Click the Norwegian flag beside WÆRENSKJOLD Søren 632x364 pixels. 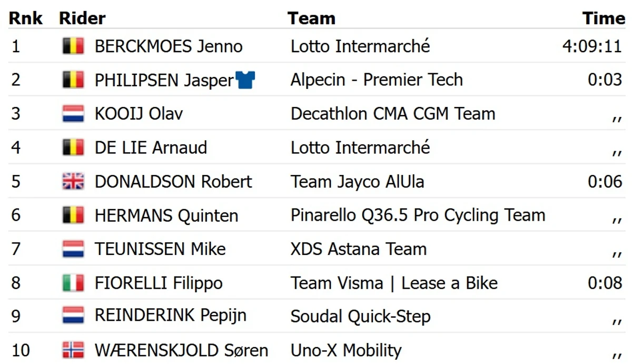[x=73, y=350]
